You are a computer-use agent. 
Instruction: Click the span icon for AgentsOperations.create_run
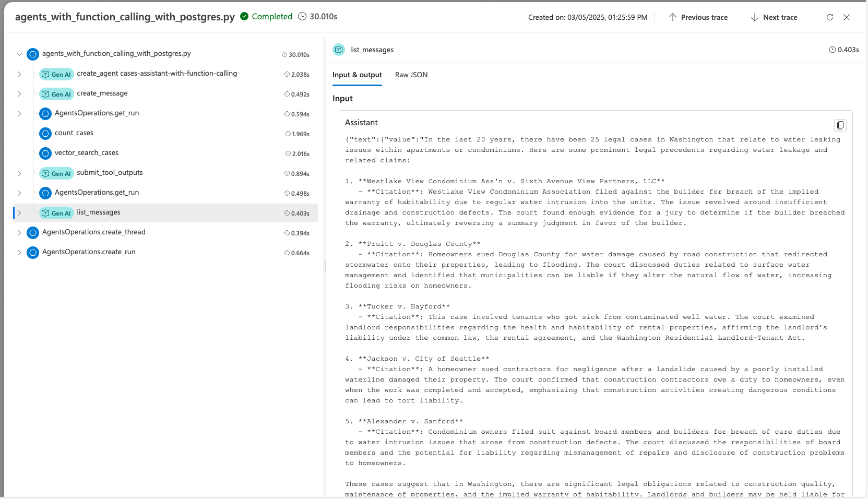(32, 253)
